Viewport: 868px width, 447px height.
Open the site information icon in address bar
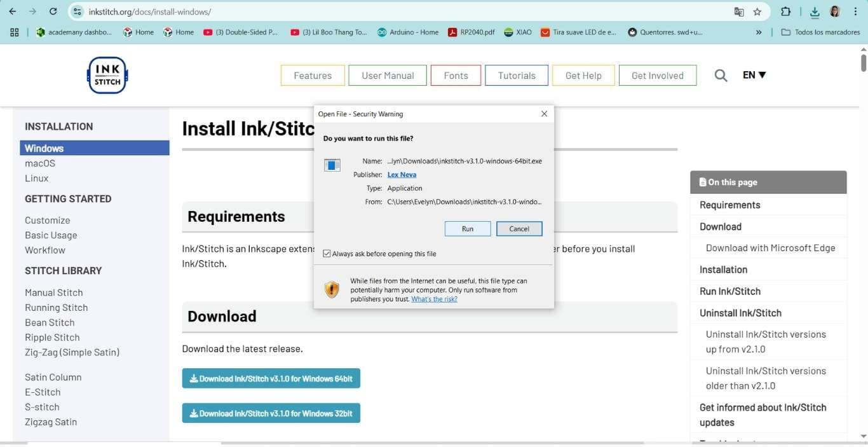77,11
